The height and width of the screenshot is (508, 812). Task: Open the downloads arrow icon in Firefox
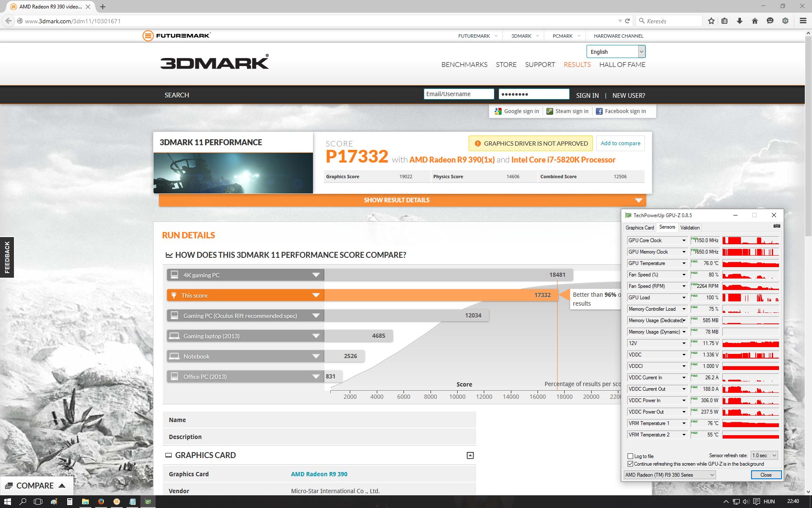pyautogui.click(x=740, y=21)
